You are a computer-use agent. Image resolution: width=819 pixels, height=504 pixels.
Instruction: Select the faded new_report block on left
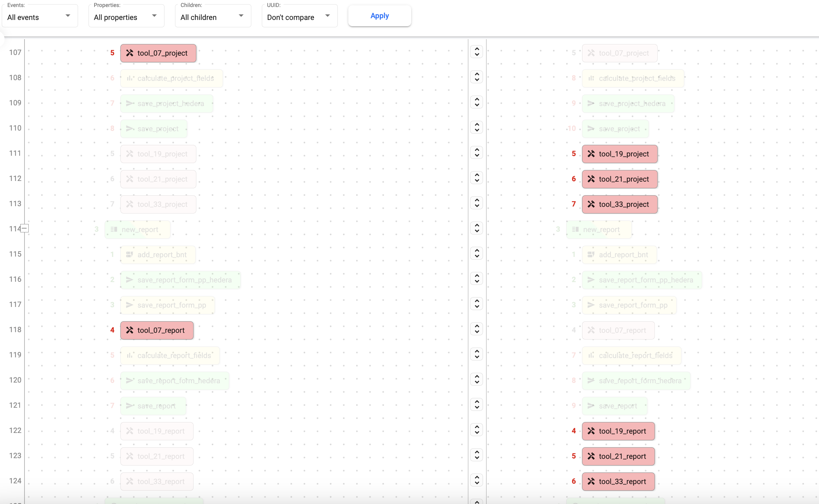click(138, 230)
